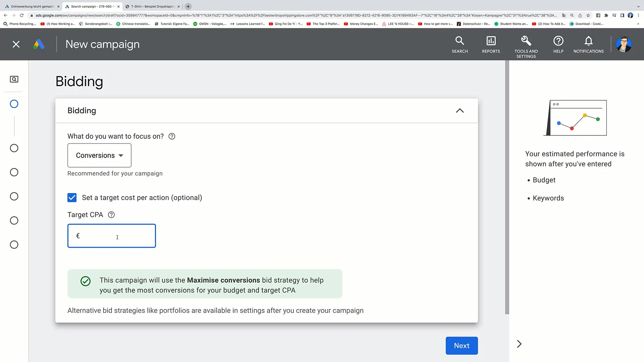The image size is (644, 362).
Task: Open 'Download - Cooki...' bookmark
Action: (x=587, y=24)
